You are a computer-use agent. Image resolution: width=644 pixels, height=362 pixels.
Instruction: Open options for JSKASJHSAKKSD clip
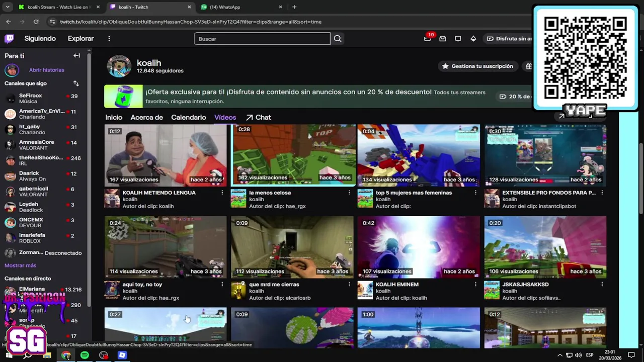[602, 284]
